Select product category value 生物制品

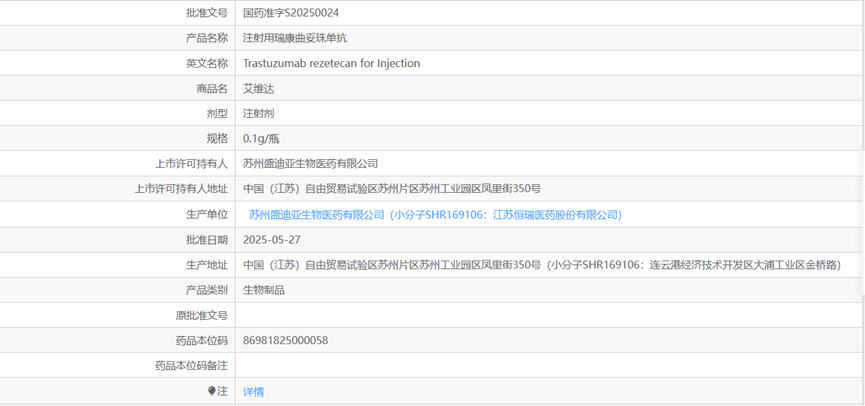click(x=264, y=290)
